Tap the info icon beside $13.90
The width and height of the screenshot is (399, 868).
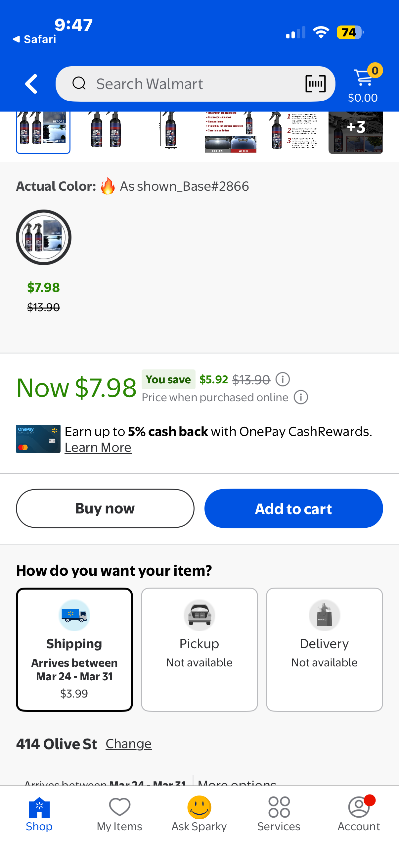click(x=283, y=379)
